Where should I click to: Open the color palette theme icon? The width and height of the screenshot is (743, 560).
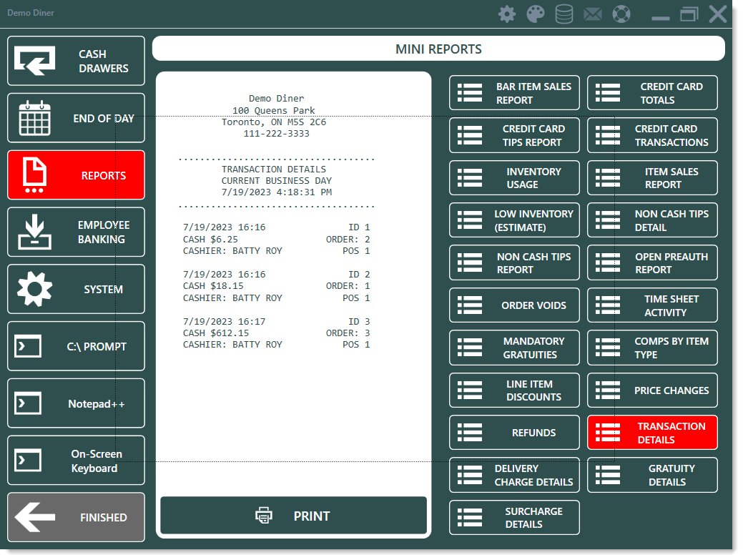click(x=536, y=14)
